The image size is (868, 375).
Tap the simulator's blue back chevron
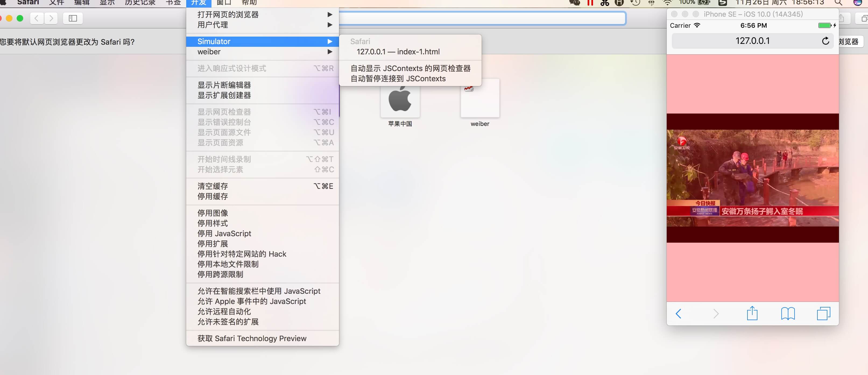pos(678,313)
